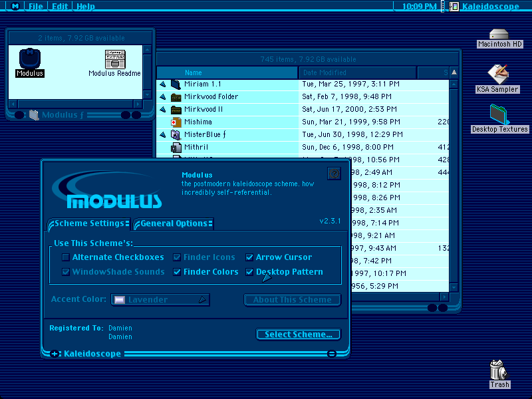Uncheck the Desktop Pattern checkbox
This screenshot has width=532, height=399.
(x=249, y=272)
